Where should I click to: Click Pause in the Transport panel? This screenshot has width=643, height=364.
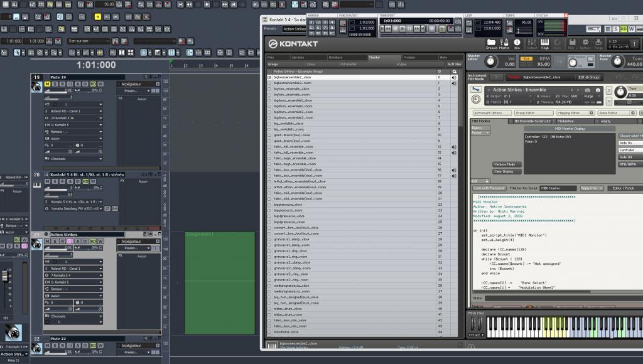pyautogui.click(x=409, y=29)
